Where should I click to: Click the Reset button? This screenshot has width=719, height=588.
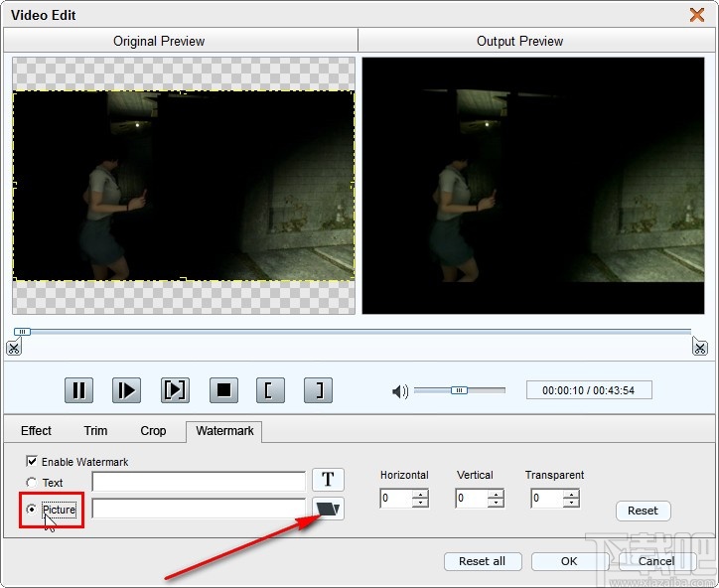click(643, 511)
